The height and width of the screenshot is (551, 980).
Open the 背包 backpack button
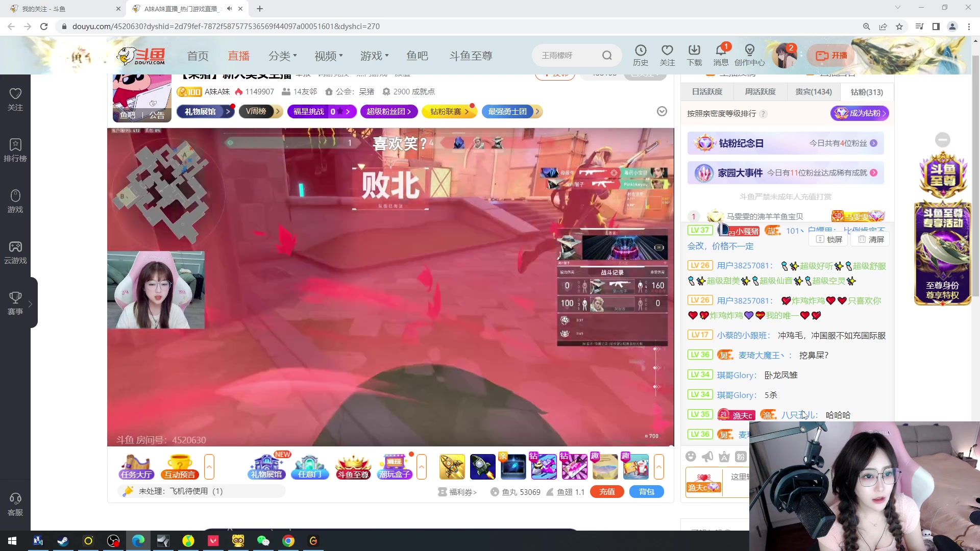(x=646, y=491)
